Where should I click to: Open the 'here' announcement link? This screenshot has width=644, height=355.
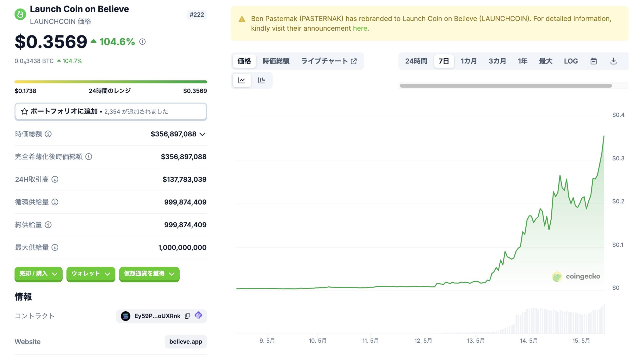point(360,28)
